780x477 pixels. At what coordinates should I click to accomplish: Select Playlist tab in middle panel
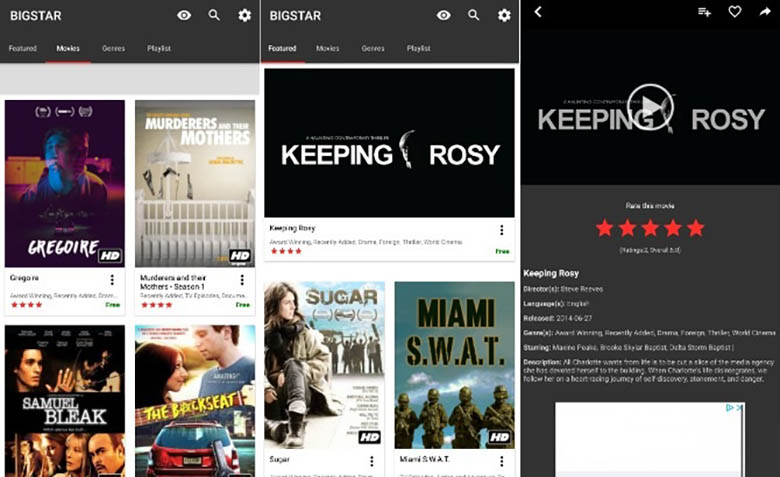[x=418, y=48]
